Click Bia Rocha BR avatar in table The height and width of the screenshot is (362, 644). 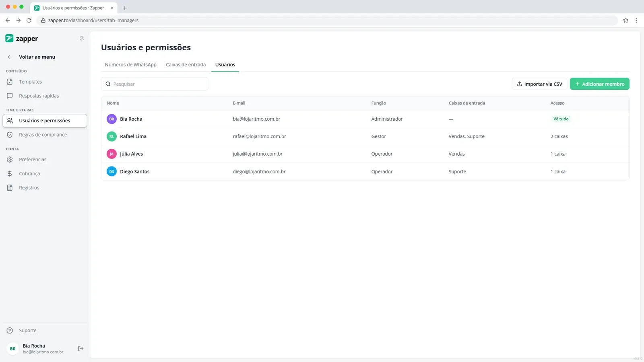pyautogui.click(x=111, y=119)
